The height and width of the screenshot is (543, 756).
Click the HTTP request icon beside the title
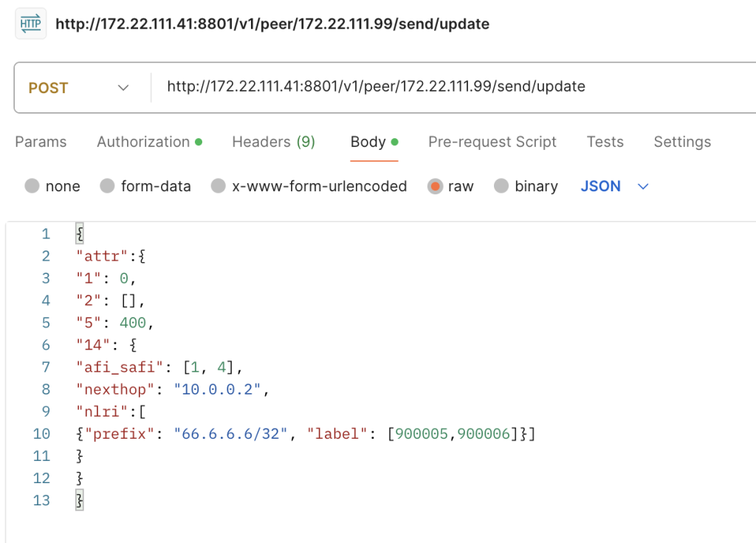30,24
